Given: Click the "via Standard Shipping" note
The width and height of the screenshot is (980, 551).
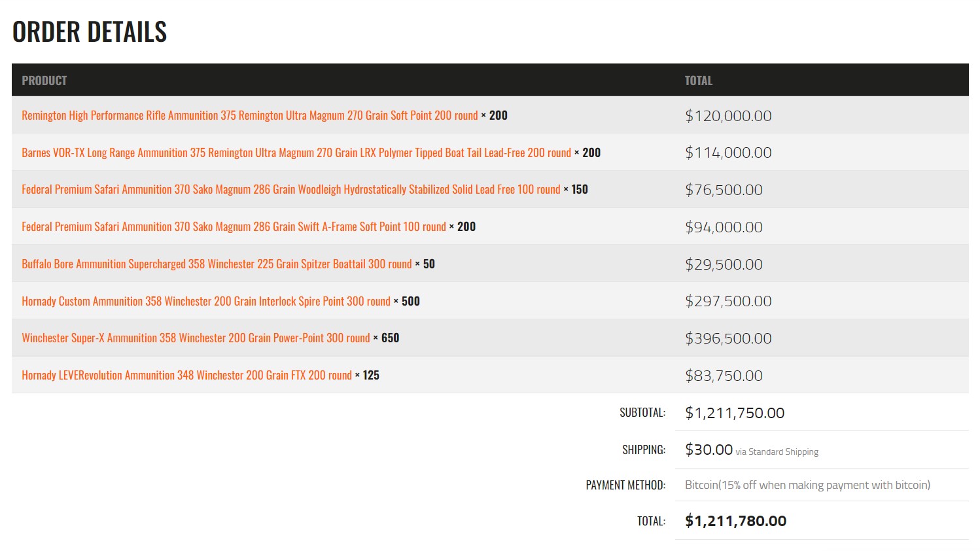Looking at the screenshot, I should pos(777,452).
